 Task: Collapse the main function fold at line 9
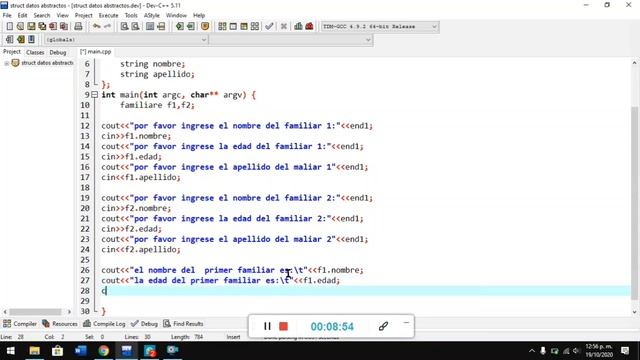94,95
